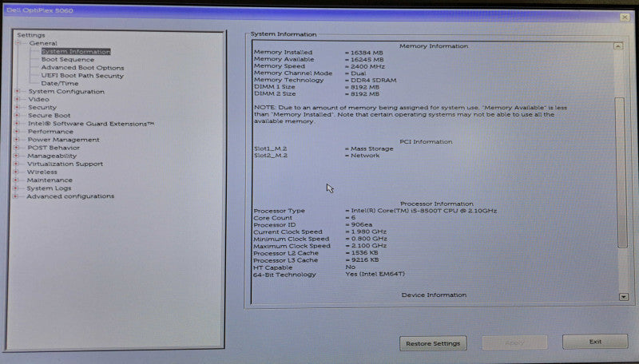Select Intel Software Guard Extensions label
The image size is (639, 364).
tap(91, 124)
